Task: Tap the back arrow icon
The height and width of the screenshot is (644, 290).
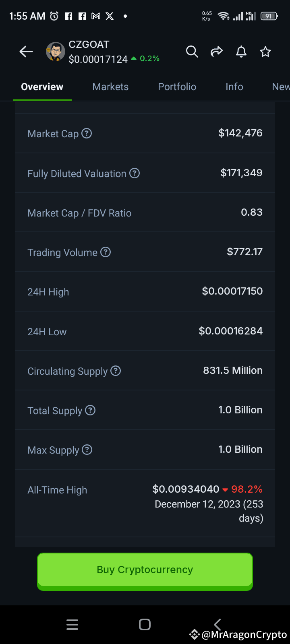Action: point(26,52)
